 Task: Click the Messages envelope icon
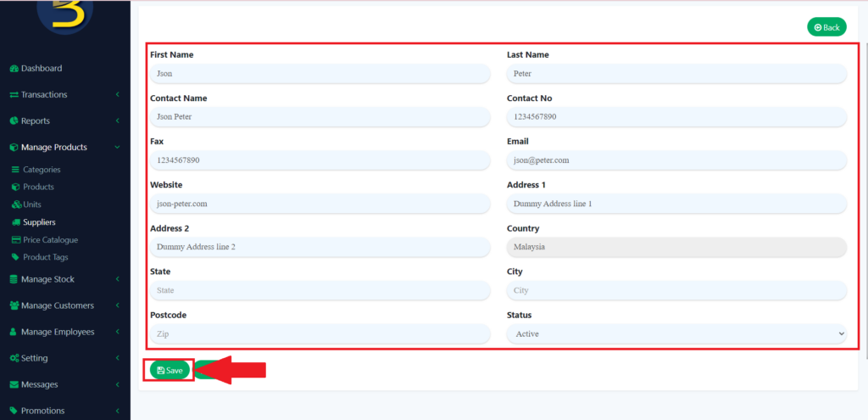click(14, 384)
